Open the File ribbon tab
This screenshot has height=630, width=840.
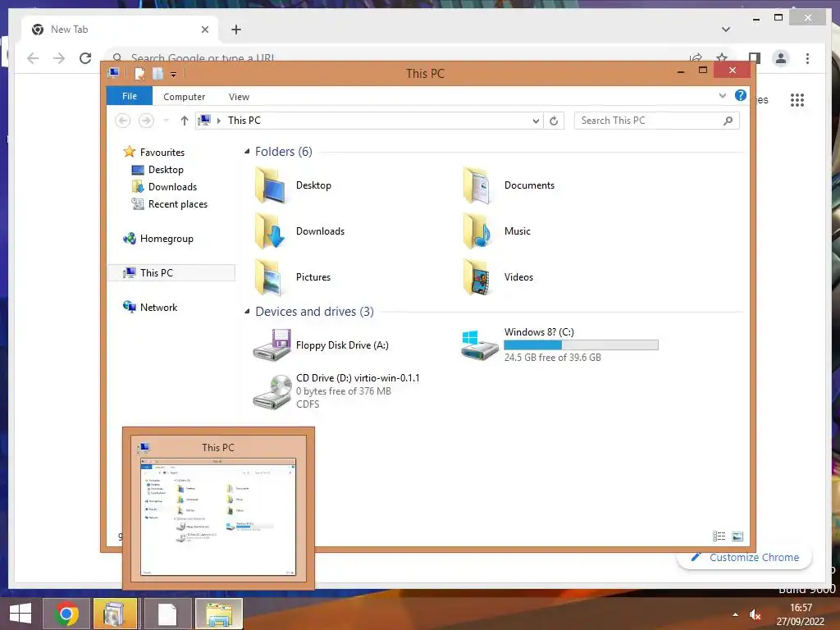pyautogui.click(x=130, y=97)
